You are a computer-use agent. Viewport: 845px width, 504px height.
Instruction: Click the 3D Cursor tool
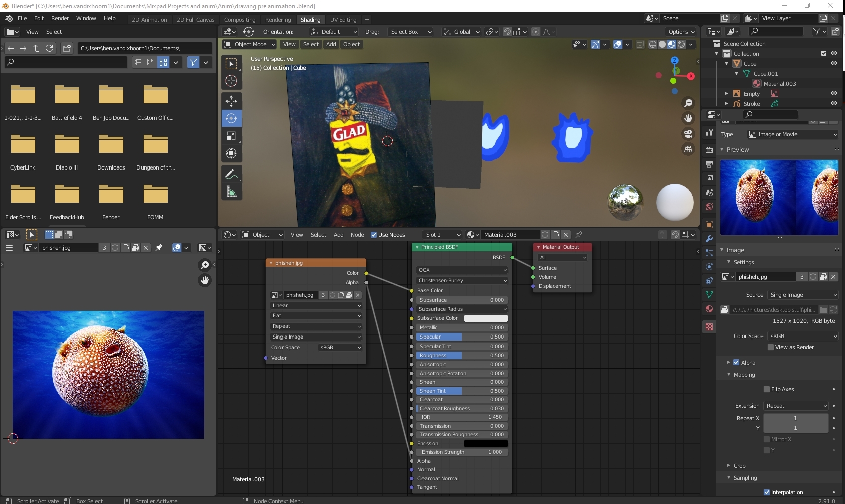pyautogui.click(x=231, y=81)
